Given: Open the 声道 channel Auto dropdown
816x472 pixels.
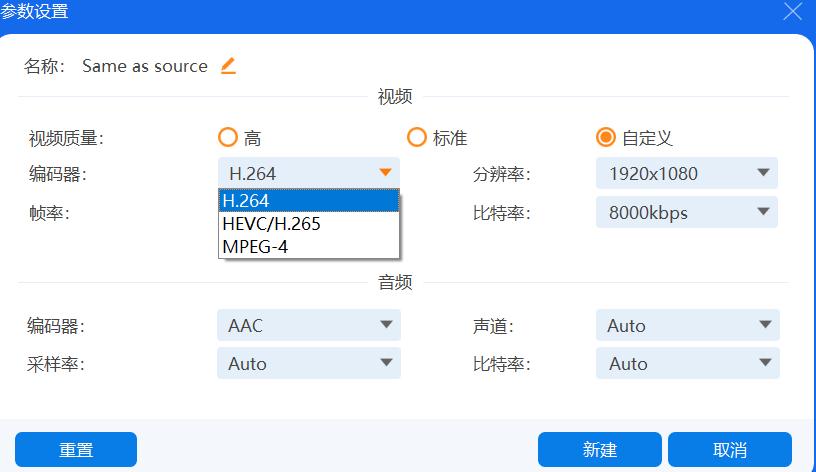Looking at the screenshot, I should pyautogui.click(x=687, y=325).
